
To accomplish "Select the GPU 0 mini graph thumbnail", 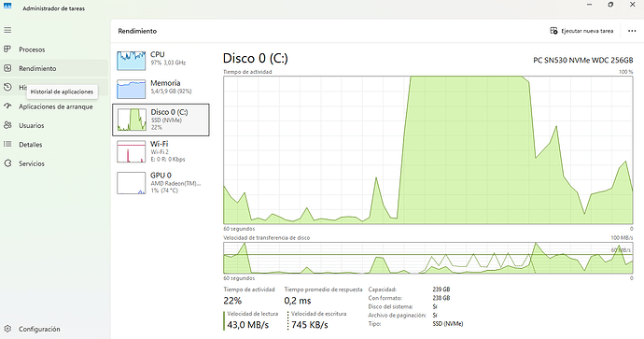I will point(131,183).
